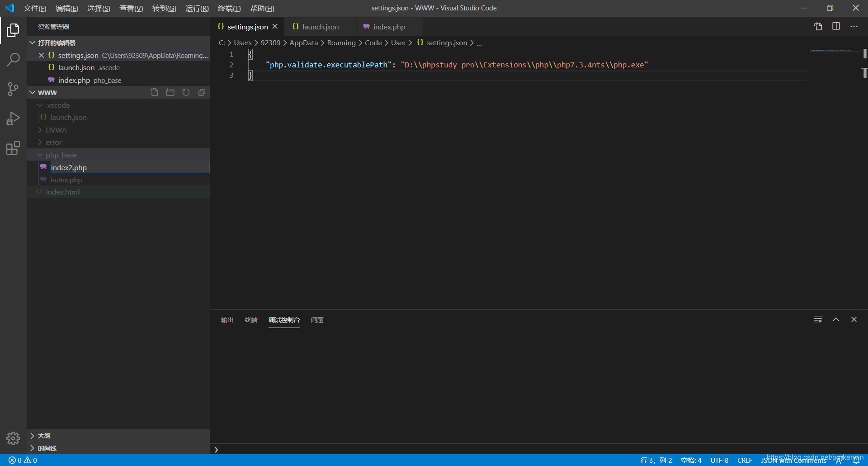Change file encoding UTF-8
Image resolution: width=868 pixels, height=466 pixels.
[719, 461]
